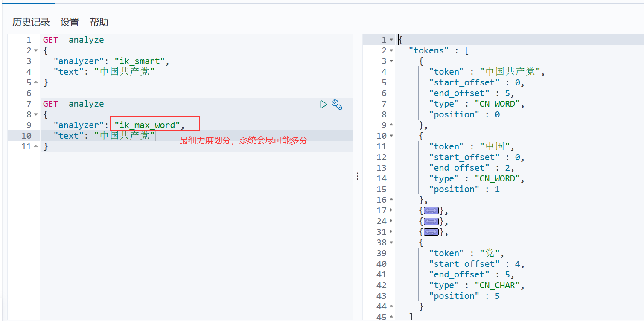
Task: Toggle fold arrow at editor line 11
Action: tap(36, 147)
